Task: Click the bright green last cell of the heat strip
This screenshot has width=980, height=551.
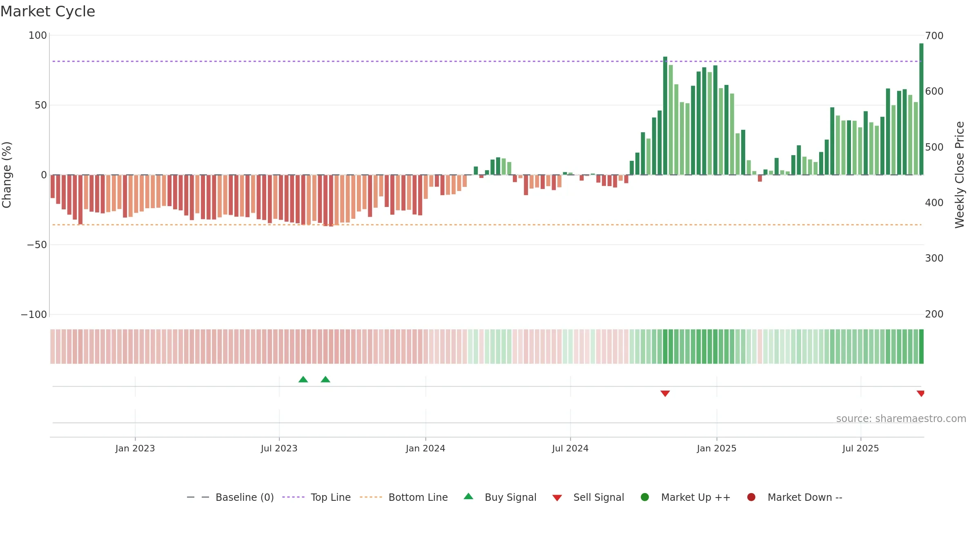Action: click(921, 347)
